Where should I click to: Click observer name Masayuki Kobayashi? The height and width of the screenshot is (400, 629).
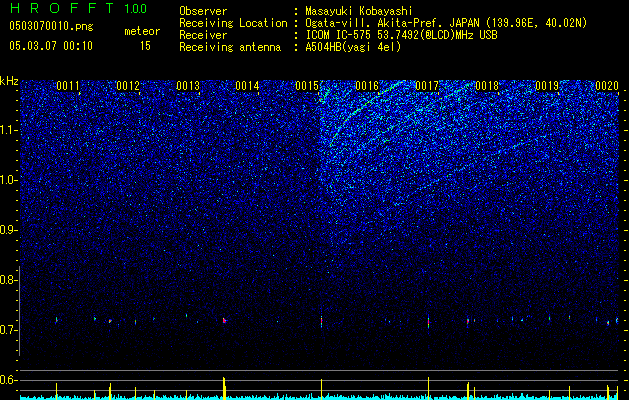pyautogui.click(x=359, y=11)
